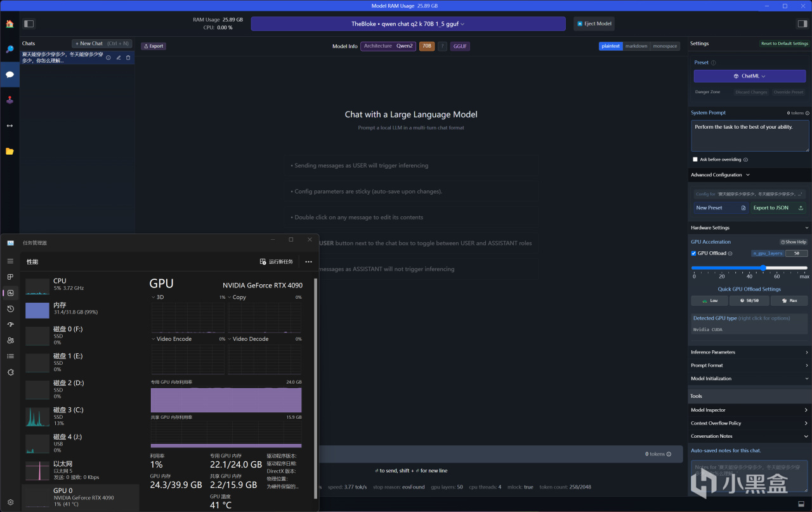Open the Processes page in Task Manager
The width and height of the screenshot is (812, 512).
(x=10, y=277)
